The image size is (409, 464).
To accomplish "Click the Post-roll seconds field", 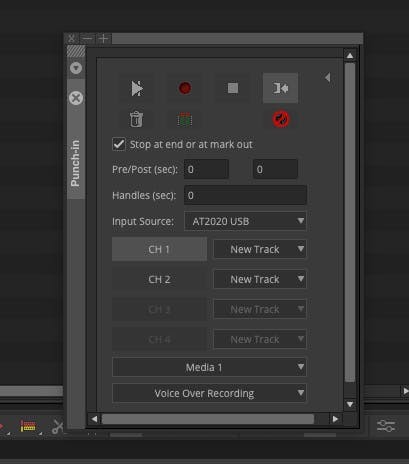I will [x=275, y=169].
